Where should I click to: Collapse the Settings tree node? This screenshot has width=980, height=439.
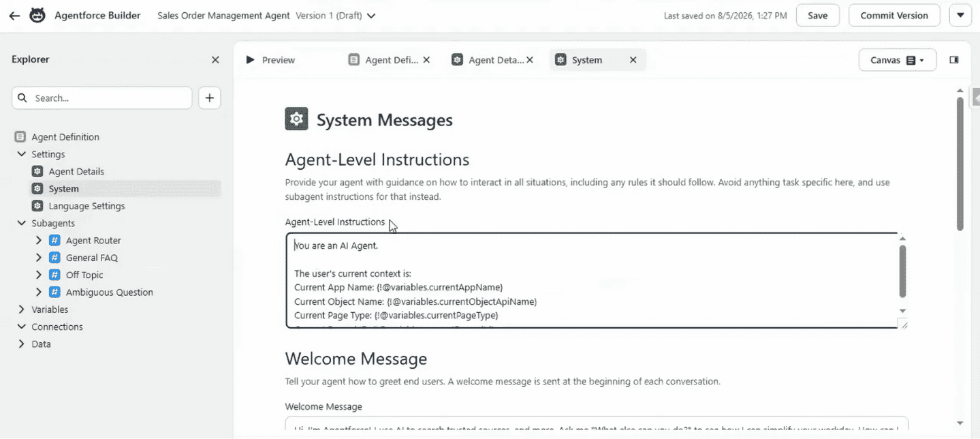[x=21, y=154]
